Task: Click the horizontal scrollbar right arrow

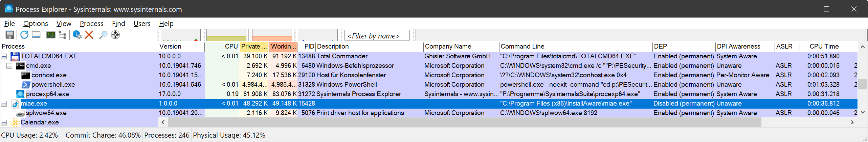Action: click(852, 122)
